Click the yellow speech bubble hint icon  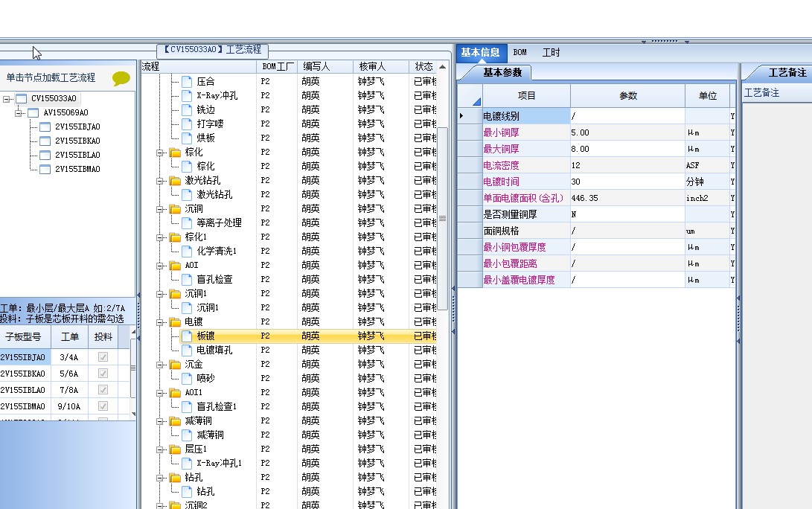click(121, 78)
